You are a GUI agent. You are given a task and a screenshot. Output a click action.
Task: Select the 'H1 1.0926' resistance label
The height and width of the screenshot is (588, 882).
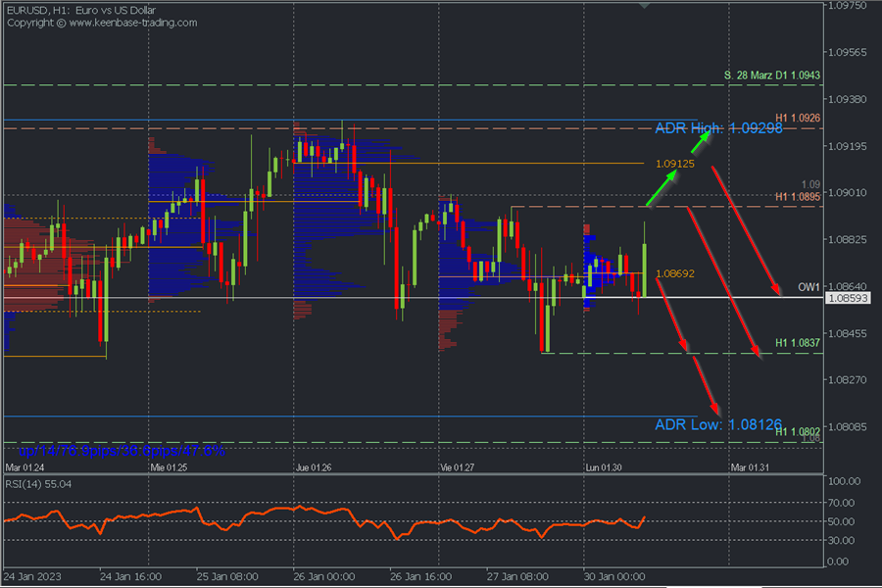coord(798,119)
